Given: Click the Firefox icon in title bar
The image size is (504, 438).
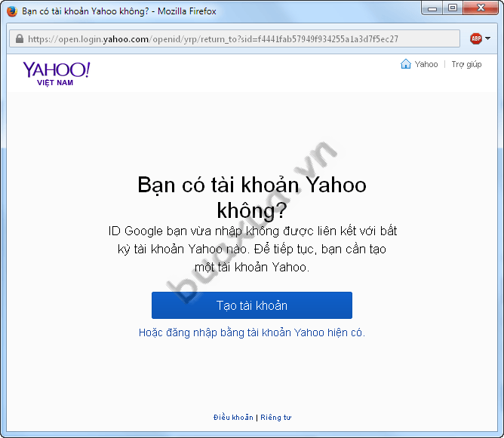Looking at the screenshot, I should coord(12,11).
